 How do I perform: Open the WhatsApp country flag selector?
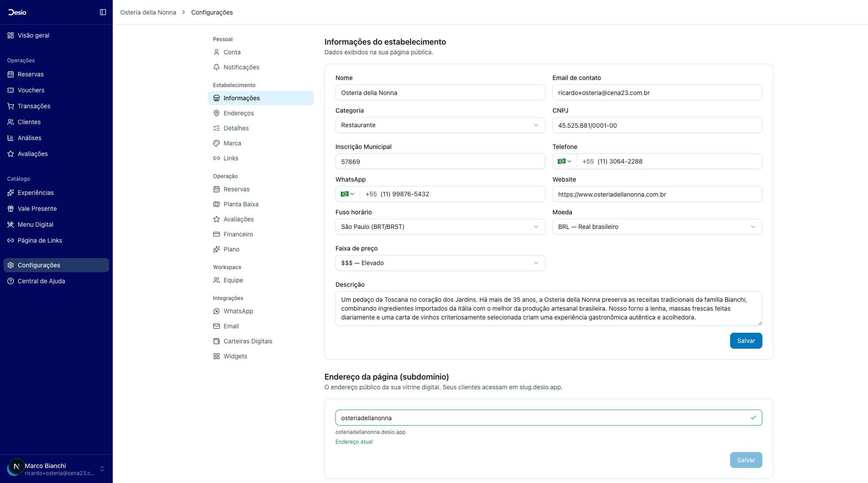pos(347,194)
